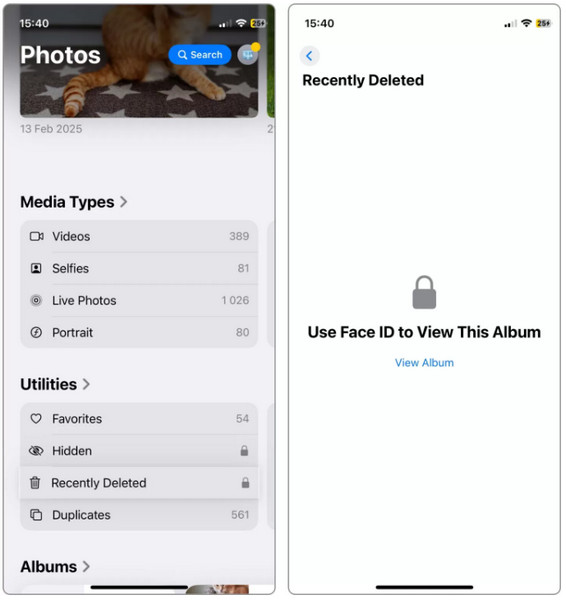Viewport: 566px width, 600px height.
Task: Expand the Media Types section
Action: (74, 202)
